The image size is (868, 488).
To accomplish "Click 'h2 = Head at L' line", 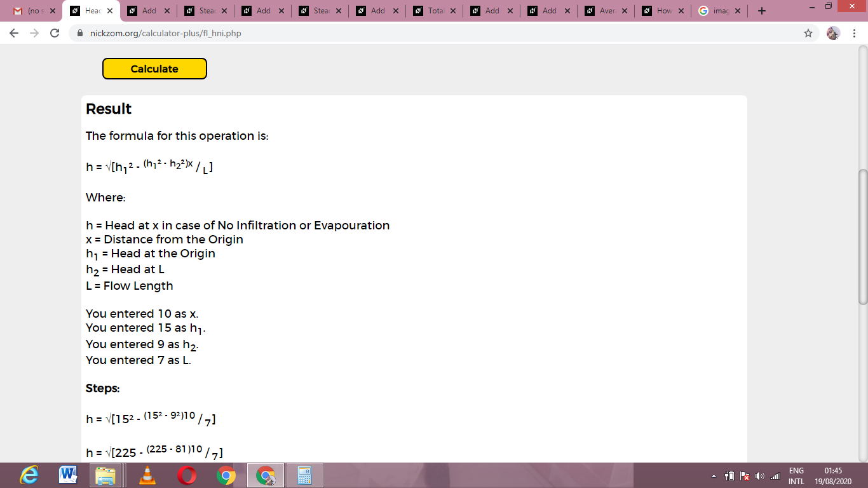I will (x=125, y=270).
